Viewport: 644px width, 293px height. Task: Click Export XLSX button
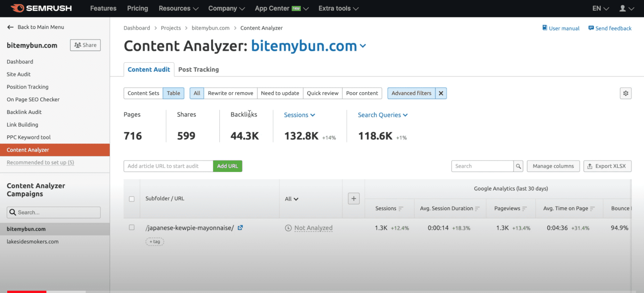607,166
